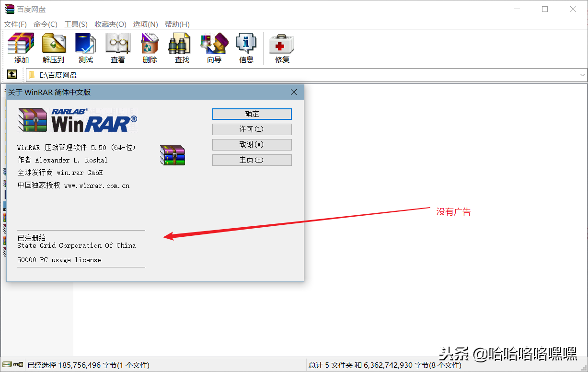Click the Home Page (主页) button
Screen dimensions: 588x372
252,160
